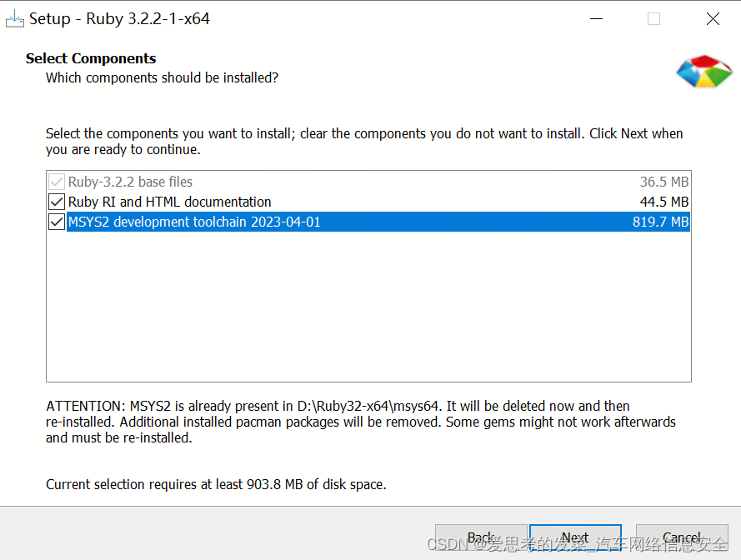Click the disabled Ruby-3.2.2 base files checkbox
741x560 pixels.
pos(55,182)
